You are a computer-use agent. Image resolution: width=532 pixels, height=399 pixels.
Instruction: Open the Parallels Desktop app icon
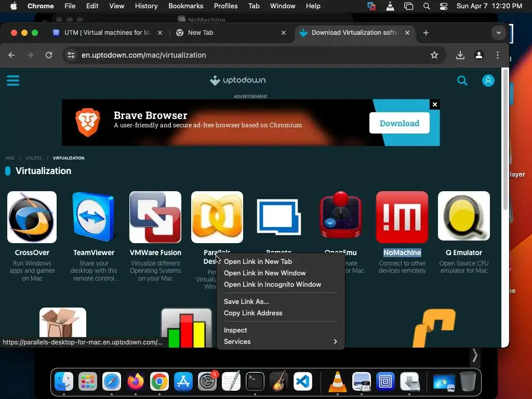tap(217, 217)
